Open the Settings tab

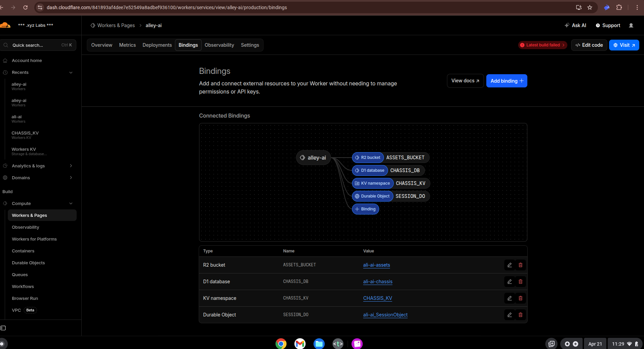[250, 45]
